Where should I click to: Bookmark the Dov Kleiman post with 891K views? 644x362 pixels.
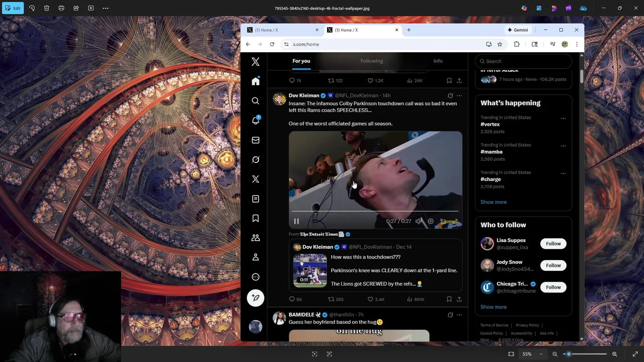coord(449,299)
